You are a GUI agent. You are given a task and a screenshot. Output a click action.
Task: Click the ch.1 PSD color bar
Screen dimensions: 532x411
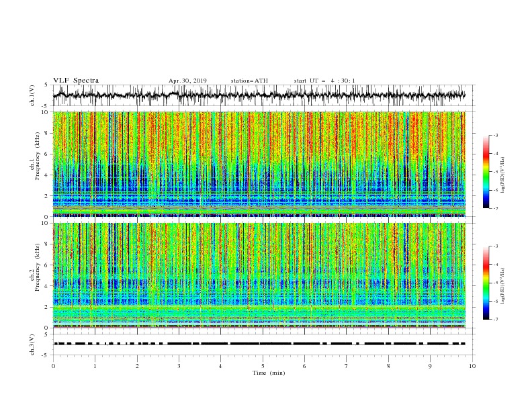[486, 172]
